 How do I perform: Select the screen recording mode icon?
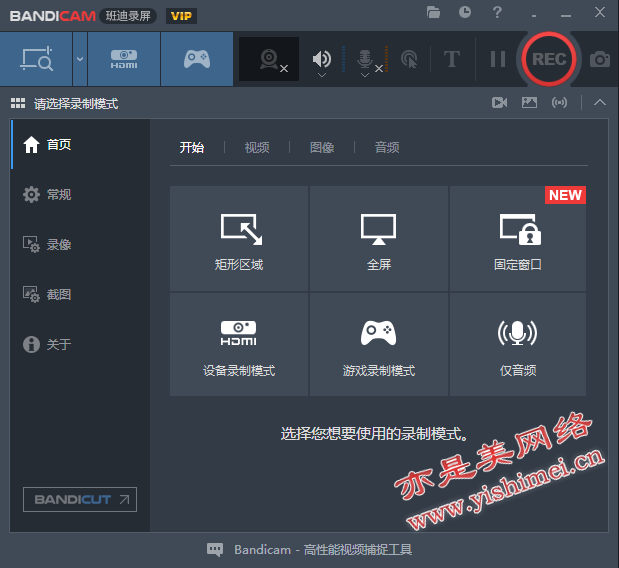click(x=36, y=59)
